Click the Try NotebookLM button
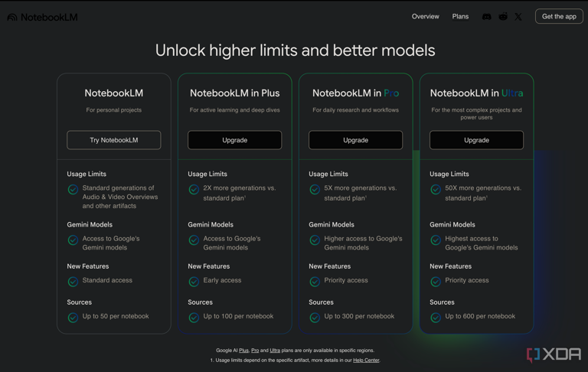 click(114, 140)
